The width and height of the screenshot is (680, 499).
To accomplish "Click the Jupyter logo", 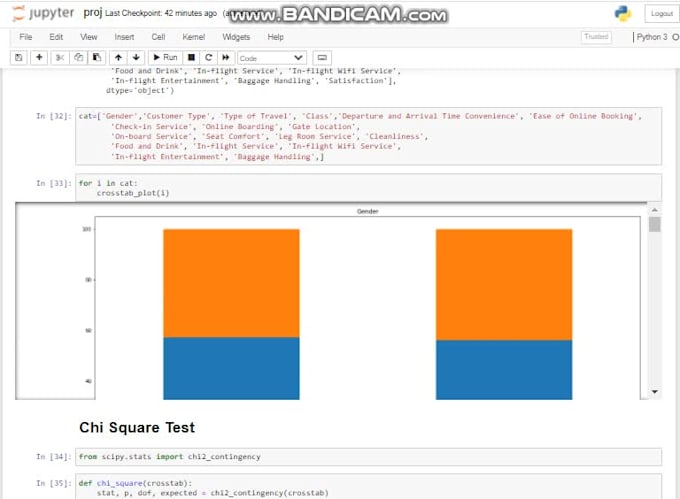I will coord(43,13).
